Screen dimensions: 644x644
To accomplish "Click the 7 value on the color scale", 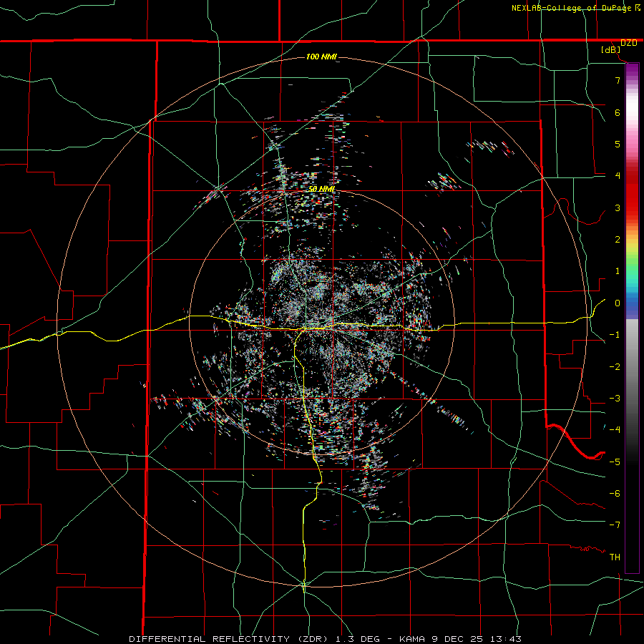I will [x=618, y=80].
